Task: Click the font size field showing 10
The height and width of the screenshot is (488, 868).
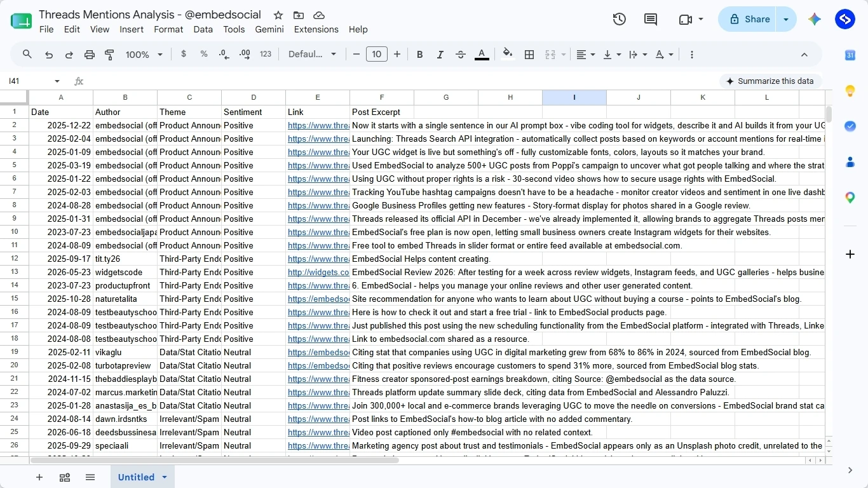Action: click(376, 55)
